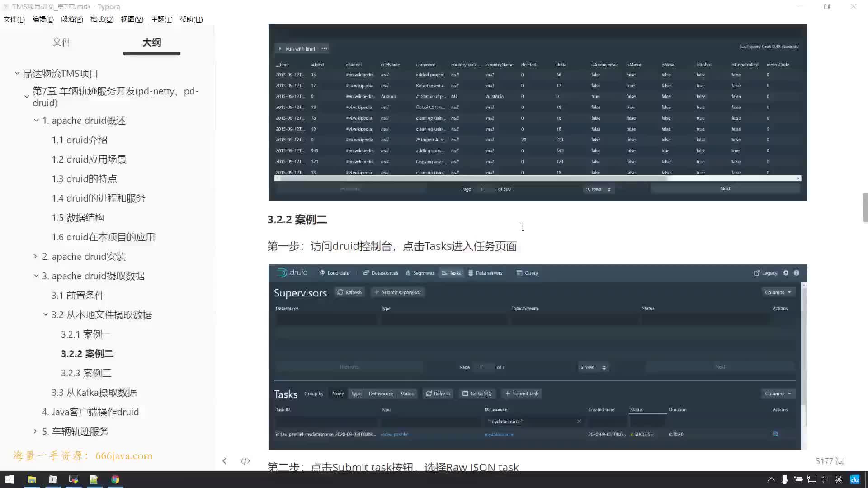Open the 视图(V) menu

132,19
